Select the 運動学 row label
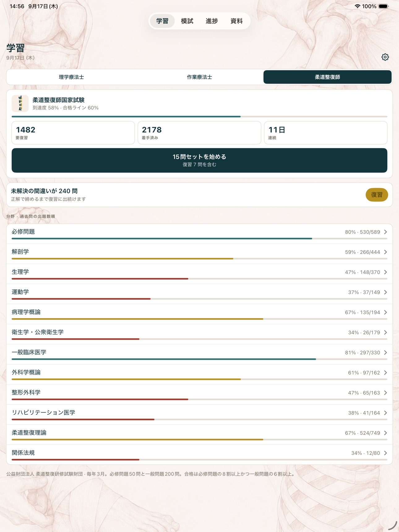 (20, 292)
